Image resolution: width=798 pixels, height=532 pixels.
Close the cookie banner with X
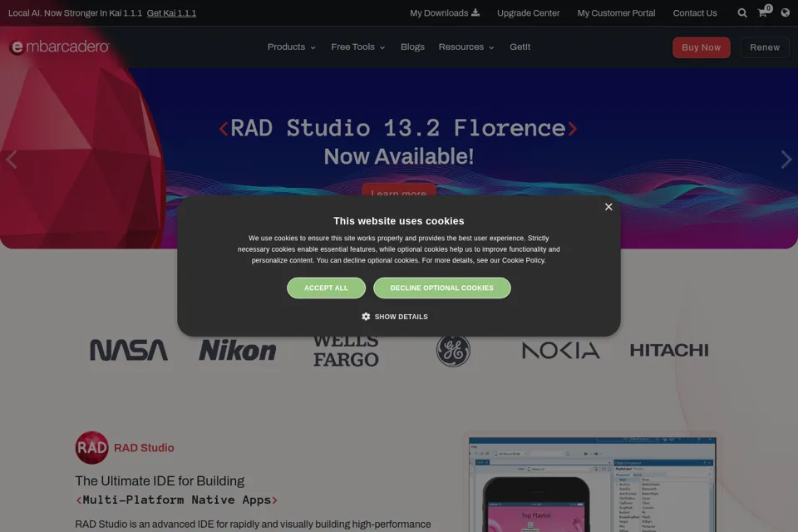click(x=608, y=207)
